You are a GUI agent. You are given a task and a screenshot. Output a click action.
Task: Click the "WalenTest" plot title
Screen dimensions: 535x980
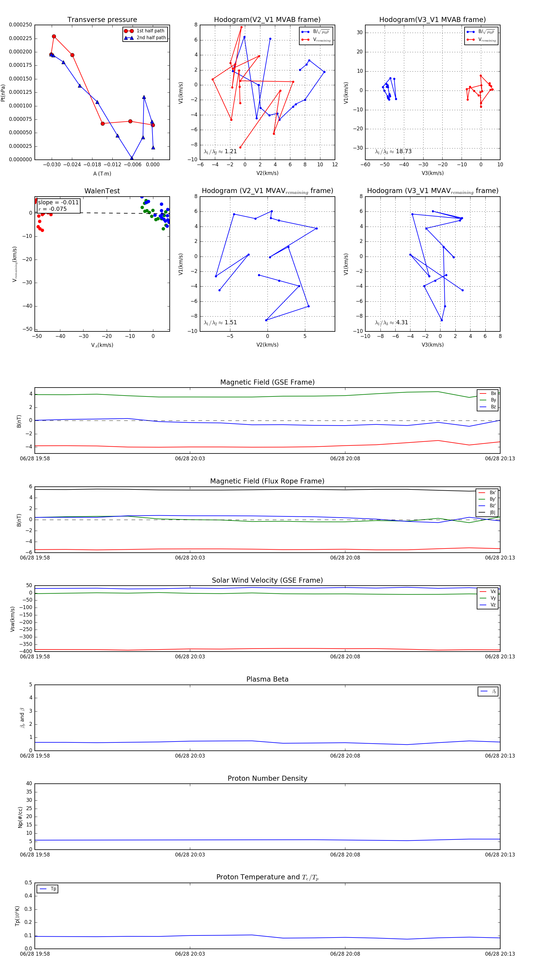point(102,191)
